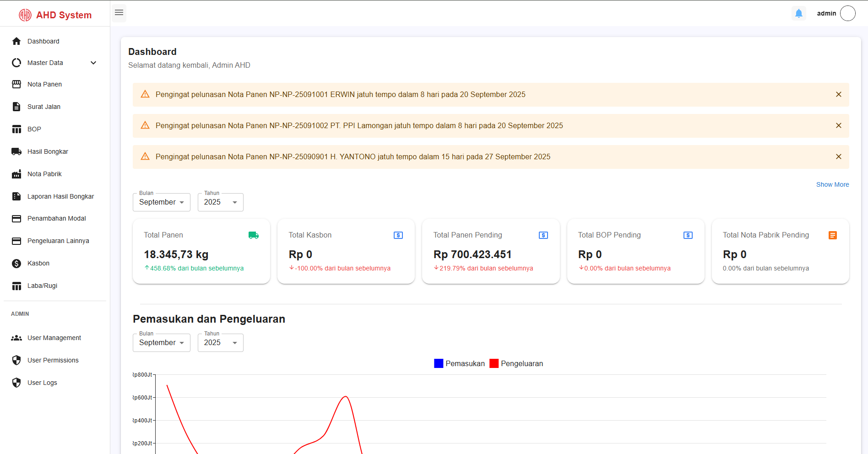
Task: Click the Show More link
Action: pyautogui.click(x=832, y=184)
